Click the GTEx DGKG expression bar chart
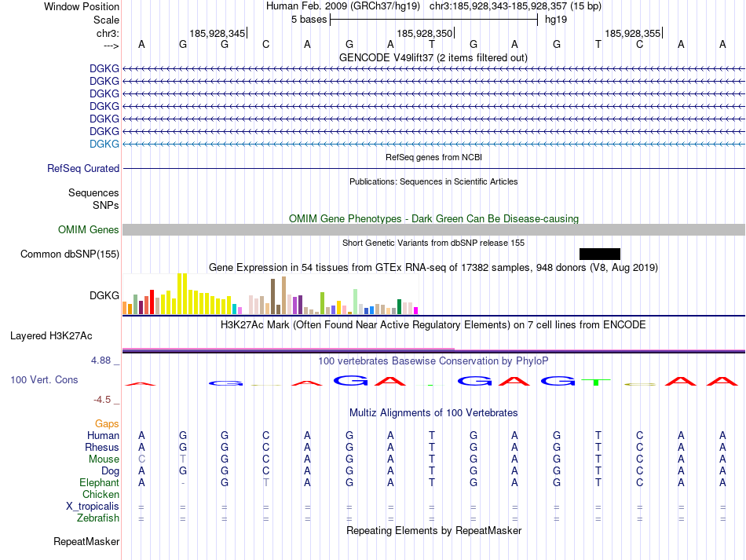 coord(270,294)
